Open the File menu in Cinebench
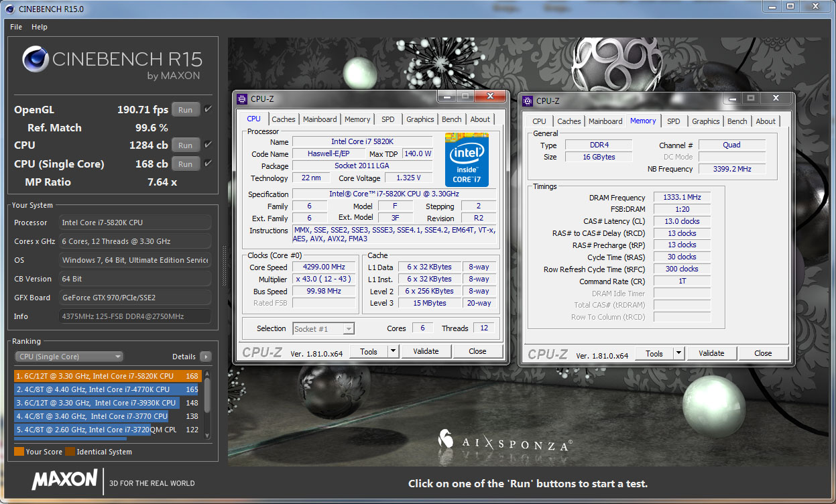Screen dimensions: 836x504 (16, 27)
